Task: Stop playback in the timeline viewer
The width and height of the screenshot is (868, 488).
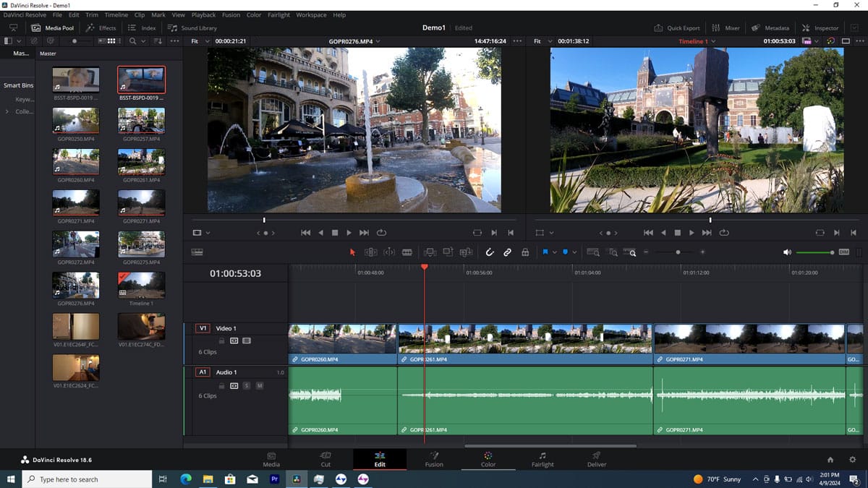Action: pos(678,233)
